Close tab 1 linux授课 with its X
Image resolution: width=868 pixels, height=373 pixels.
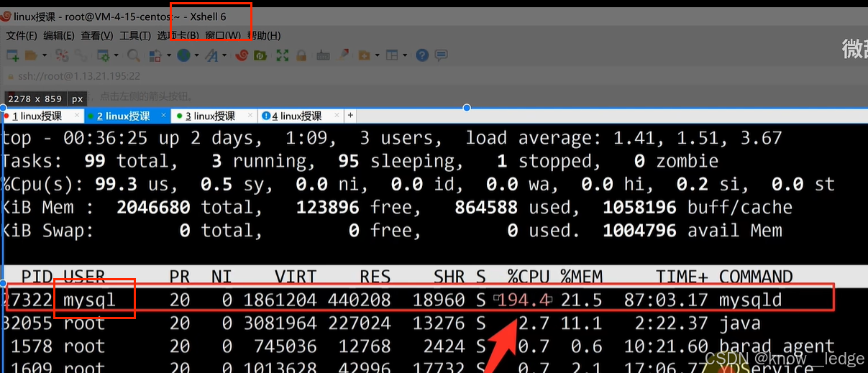tap(78, 116)
